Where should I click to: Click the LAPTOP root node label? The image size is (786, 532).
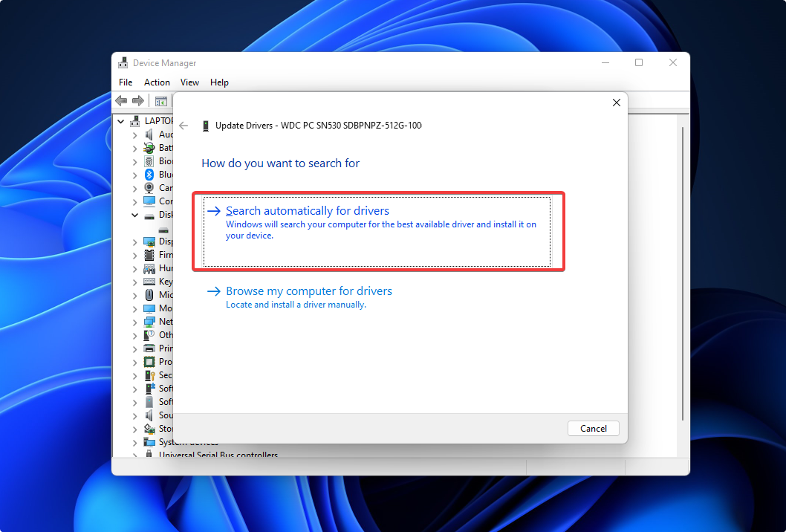click(x=158, y=121)
